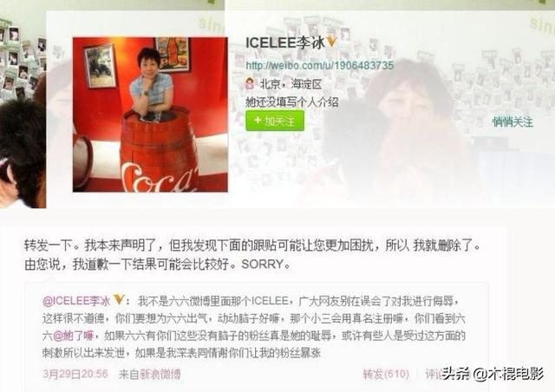Open the @ICELEE李冰 mention in quoted post
The width and height of the screenshot is (555, 392).
(76, 301)
